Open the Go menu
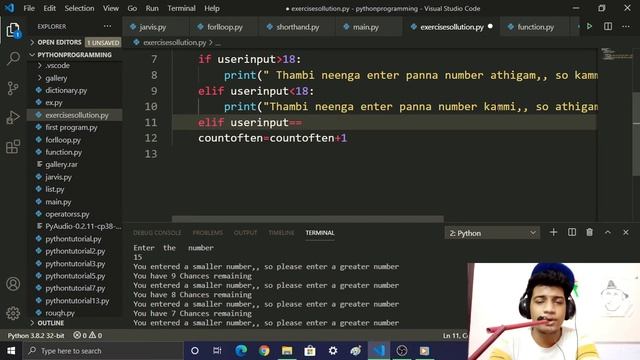The height and width of the screenshot is (360, 640). (x=132, y=8)
